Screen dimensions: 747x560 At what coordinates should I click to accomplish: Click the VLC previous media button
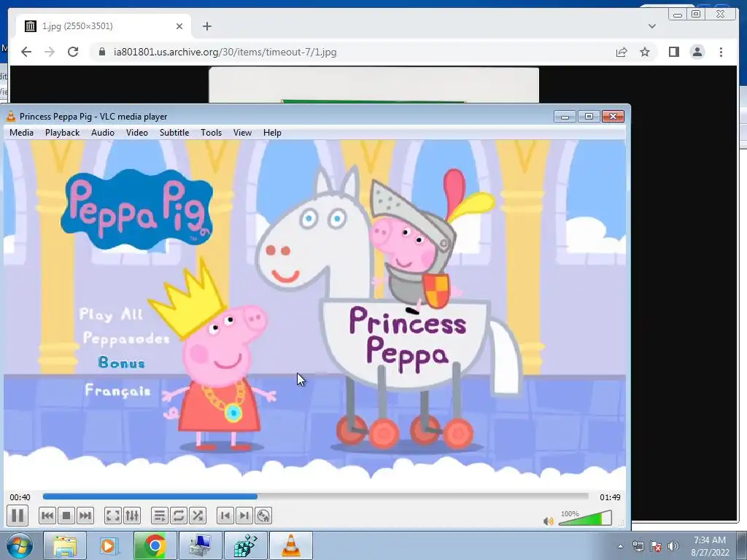(x=47, y=516)
